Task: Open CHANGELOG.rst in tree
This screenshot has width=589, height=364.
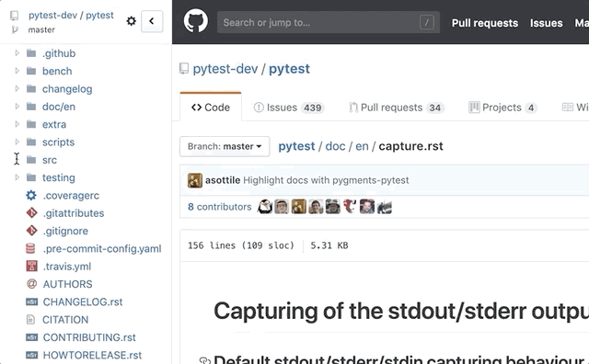Action: 83,301
